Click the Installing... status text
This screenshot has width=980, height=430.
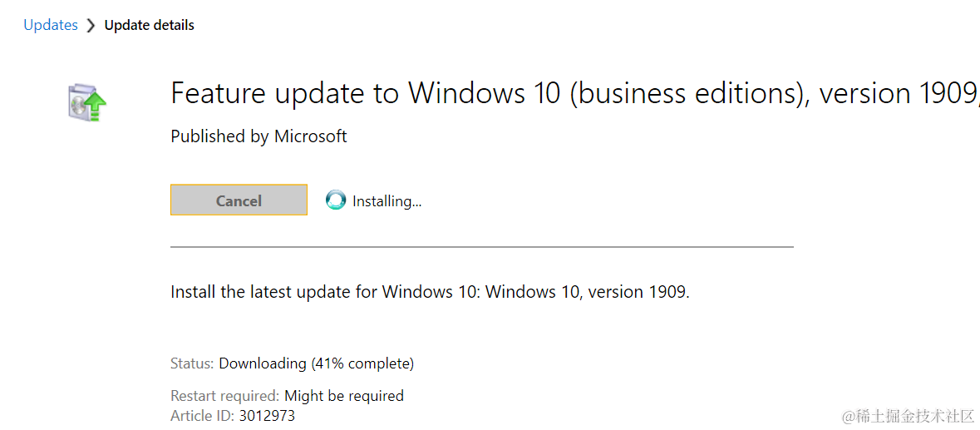tap(387, 200)
